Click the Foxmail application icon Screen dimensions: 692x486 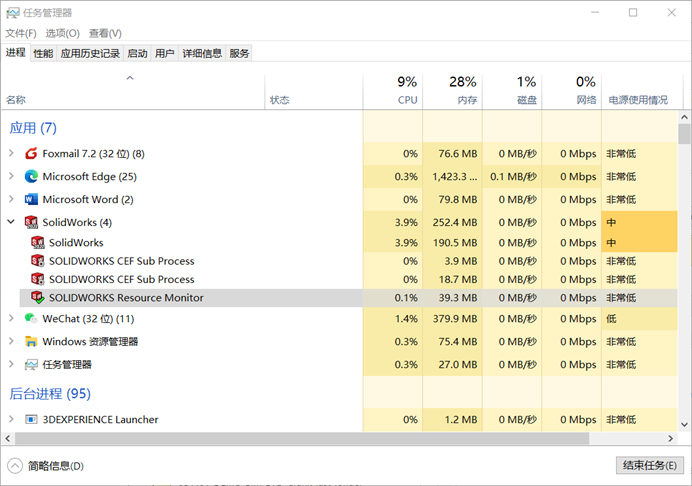coord(31,154)
